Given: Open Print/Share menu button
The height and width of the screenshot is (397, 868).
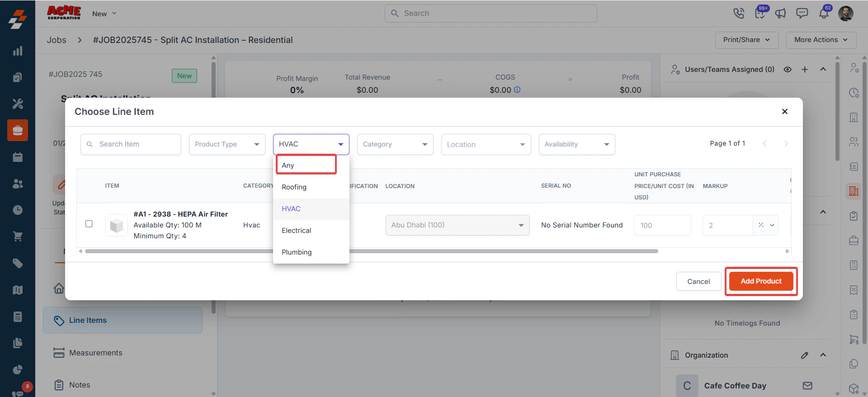Looking at the screenshot, I should tap(747, 40).
